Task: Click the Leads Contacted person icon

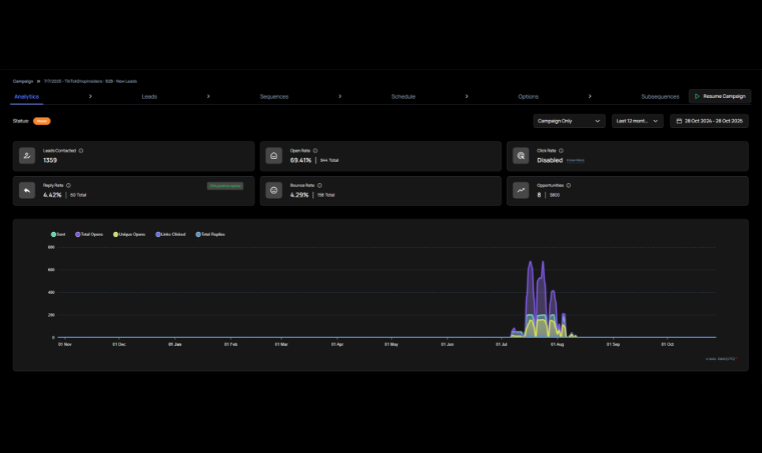Action: pos(27,156)
